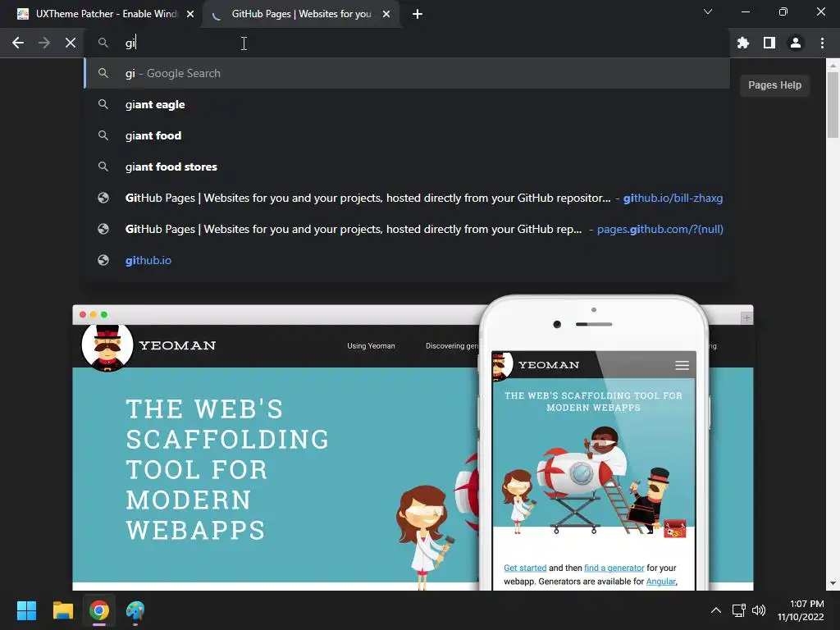Click the forward navigation arrow
The image size is (840, 630).
point(44,43)
